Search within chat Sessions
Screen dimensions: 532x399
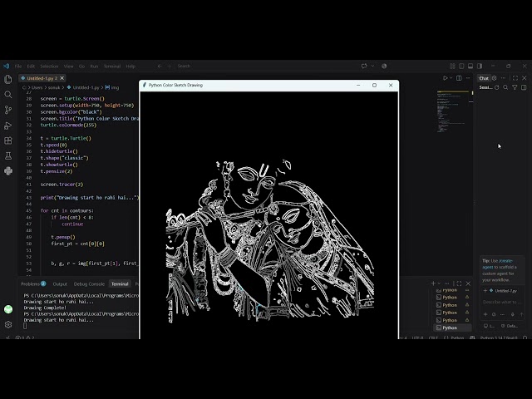coord(505,87)
